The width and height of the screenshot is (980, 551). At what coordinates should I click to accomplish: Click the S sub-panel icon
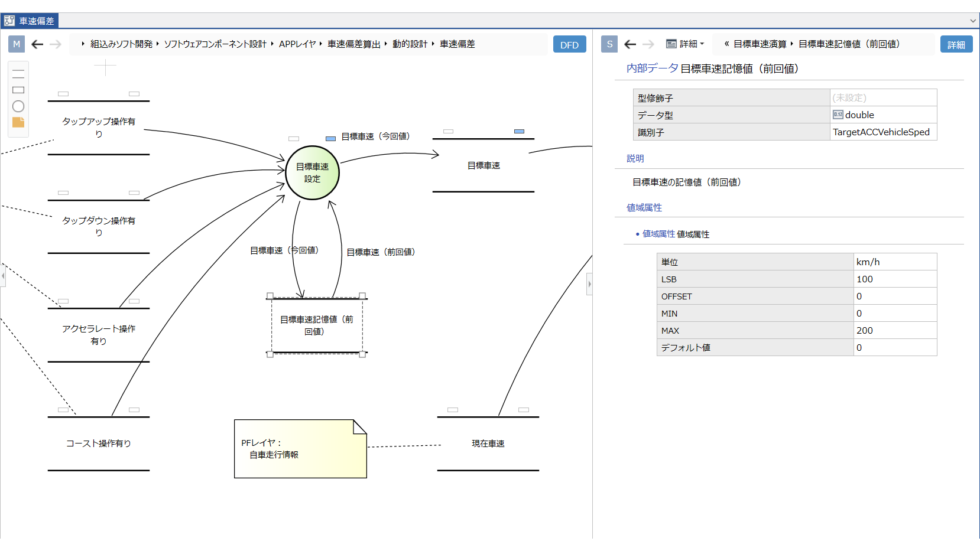609,44
